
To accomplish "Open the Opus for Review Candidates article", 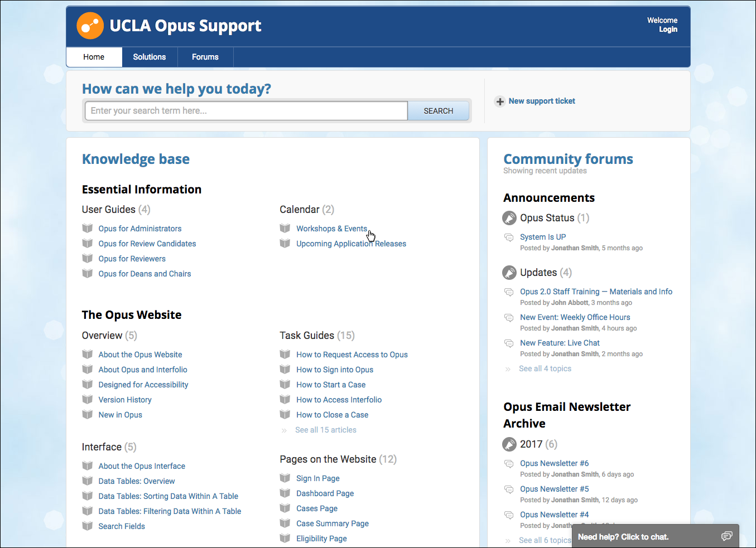I will coord(147,244).
